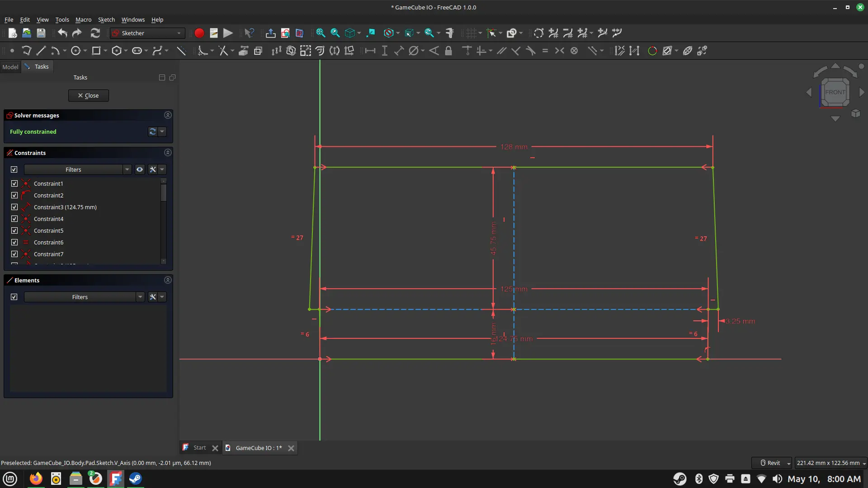Uncheck the Constraint5 checkbox
The height and width of the screenshot is (488, 868).
[x=14, y=230]
